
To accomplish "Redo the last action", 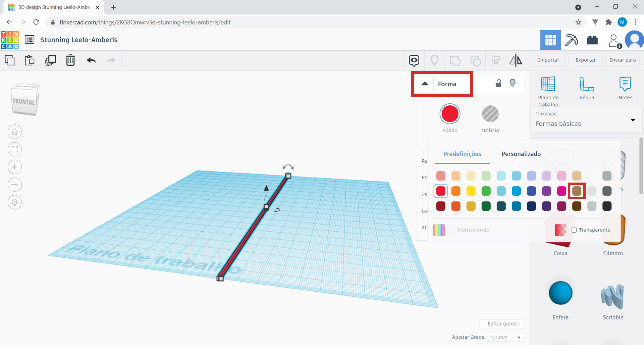I will 111,60.
